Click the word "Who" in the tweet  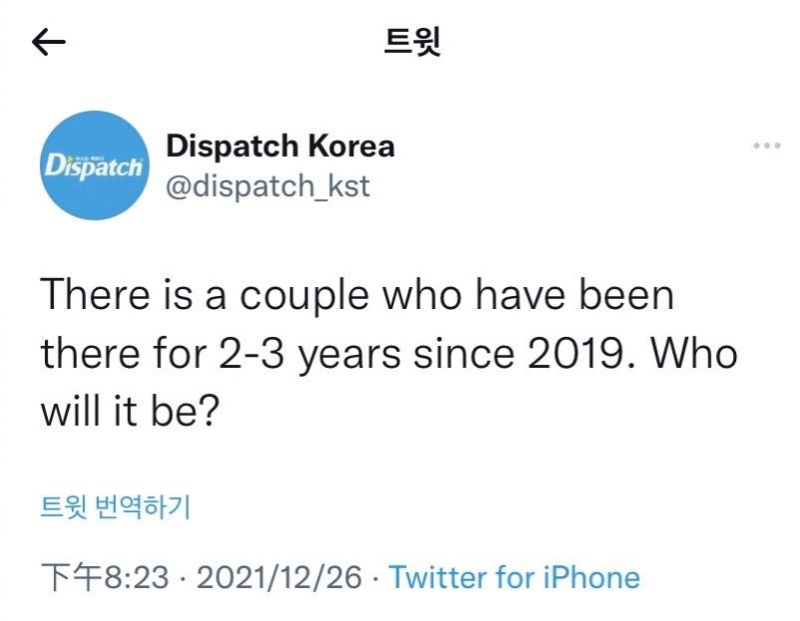click(x=699, y=355)
